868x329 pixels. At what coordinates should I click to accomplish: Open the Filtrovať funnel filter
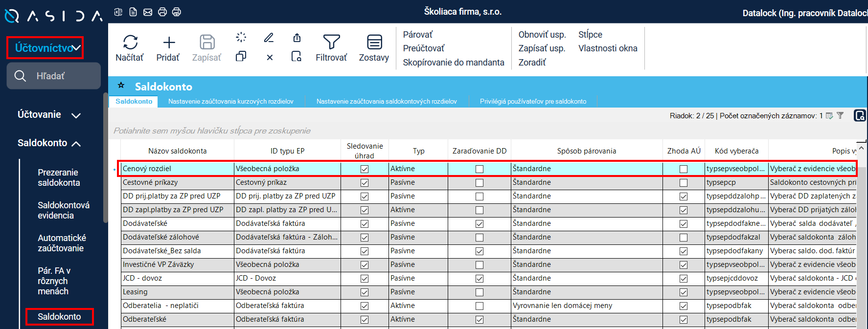coord(331,43)
